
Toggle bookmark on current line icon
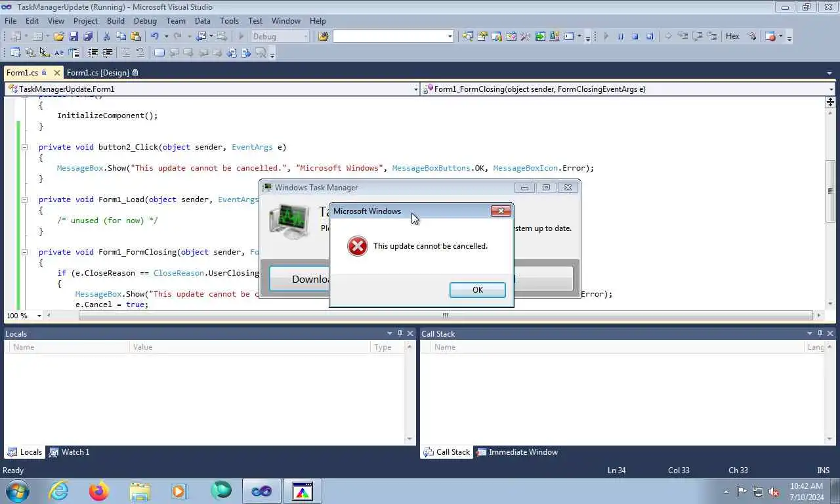(159, 53)
